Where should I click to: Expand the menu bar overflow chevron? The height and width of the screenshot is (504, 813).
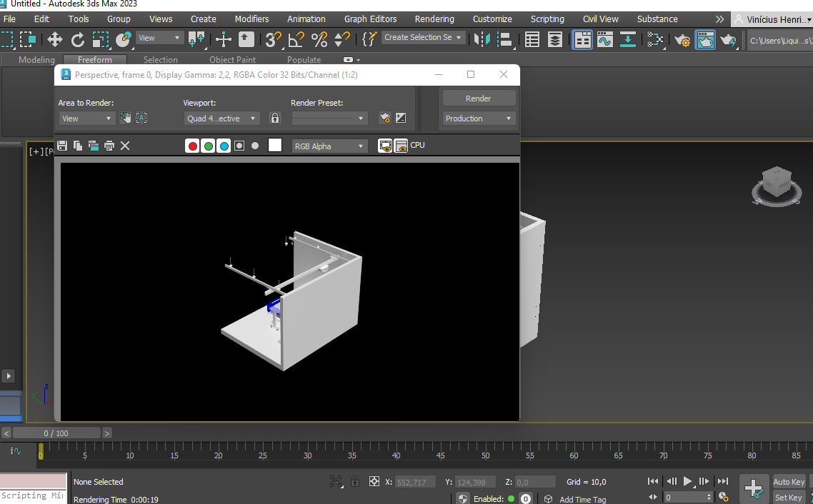[x=719, y=19]
